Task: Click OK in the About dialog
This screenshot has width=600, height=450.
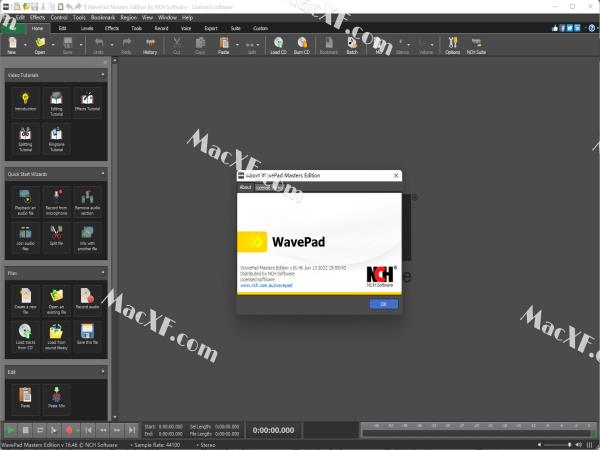Action: point(383,304)
